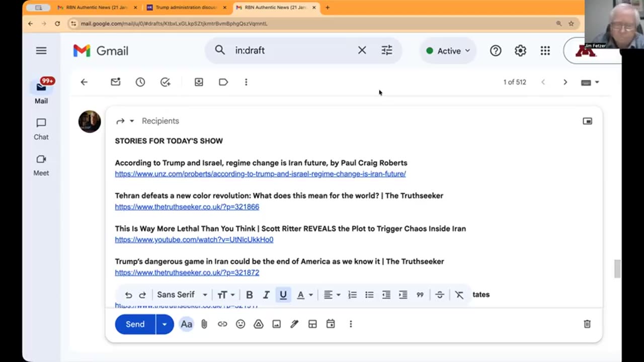Screen dimensions: 644x362
Task: Insert files using Google Drive
Action: [x=259, y=324]
